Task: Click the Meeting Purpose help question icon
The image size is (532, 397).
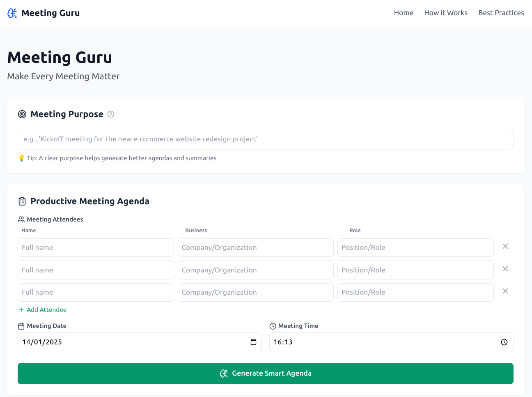Action: point(111,114)
